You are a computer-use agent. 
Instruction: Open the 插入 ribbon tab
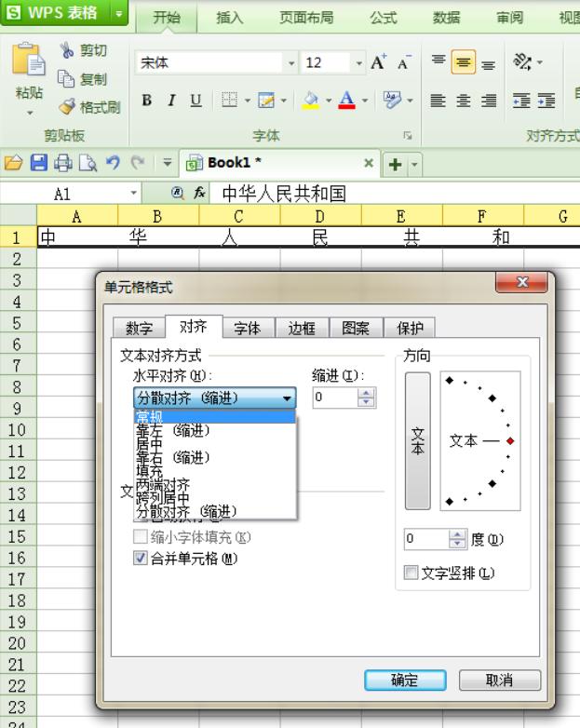229,18
